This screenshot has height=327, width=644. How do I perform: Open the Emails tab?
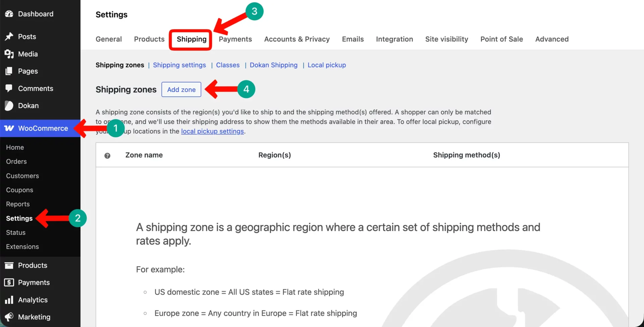353,39
